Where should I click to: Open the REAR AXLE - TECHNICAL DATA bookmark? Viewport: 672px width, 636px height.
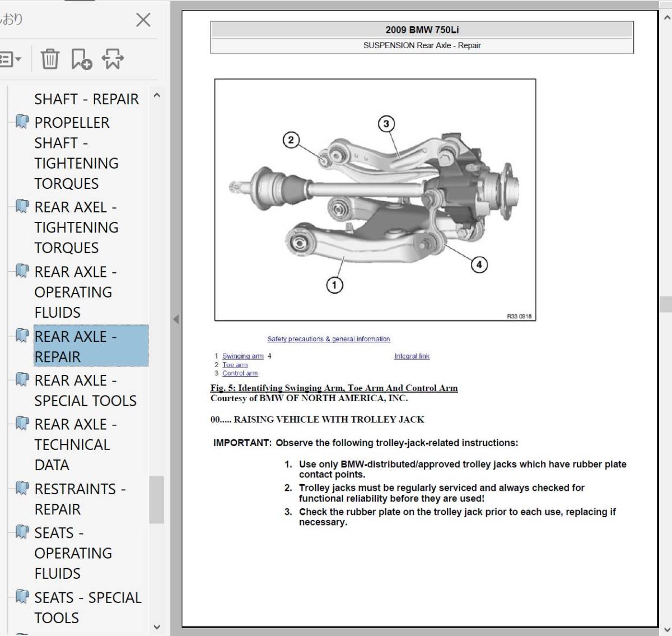76,444
